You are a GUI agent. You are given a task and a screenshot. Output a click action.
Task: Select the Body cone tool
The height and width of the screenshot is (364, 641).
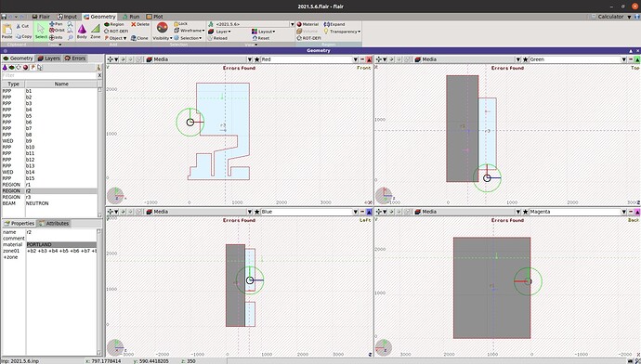[82, 32]
